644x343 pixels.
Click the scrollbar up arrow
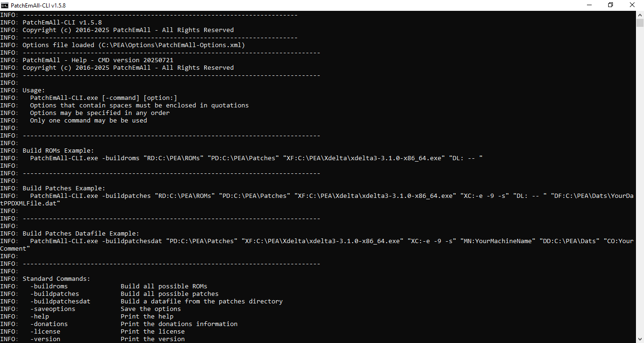pyautogui.click(x=640, y=15)
